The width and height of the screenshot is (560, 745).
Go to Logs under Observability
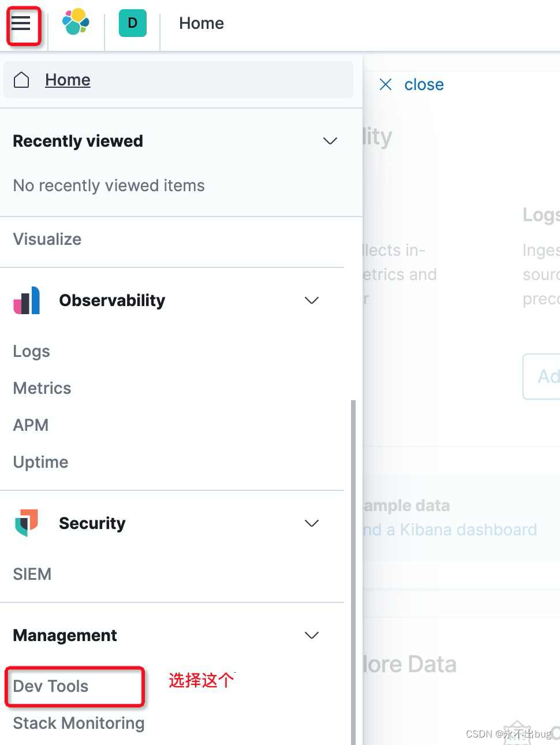coord(32,351)
